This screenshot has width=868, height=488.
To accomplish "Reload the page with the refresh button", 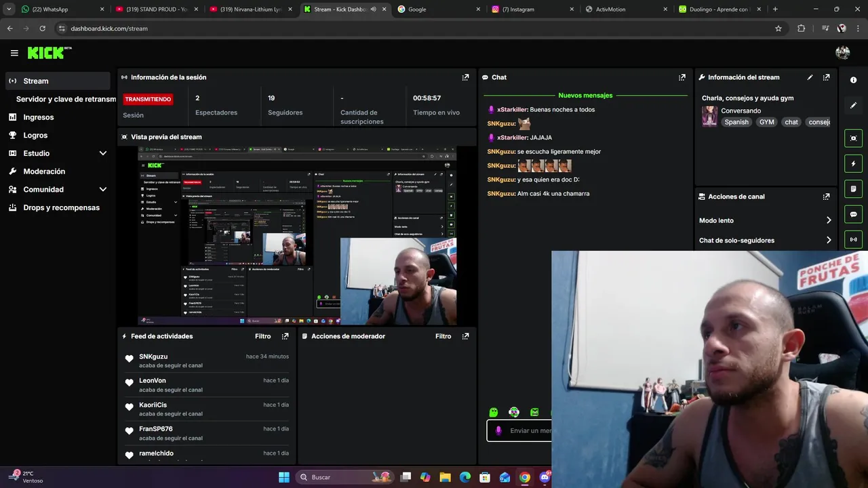I will tap(42, 28).
